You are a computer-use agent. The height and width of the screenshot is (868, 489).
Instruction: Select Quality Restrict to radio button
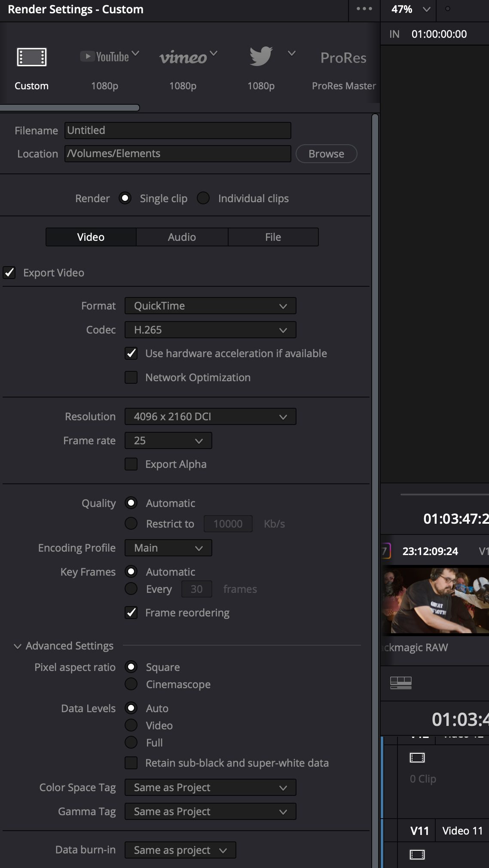coord(131,523)
